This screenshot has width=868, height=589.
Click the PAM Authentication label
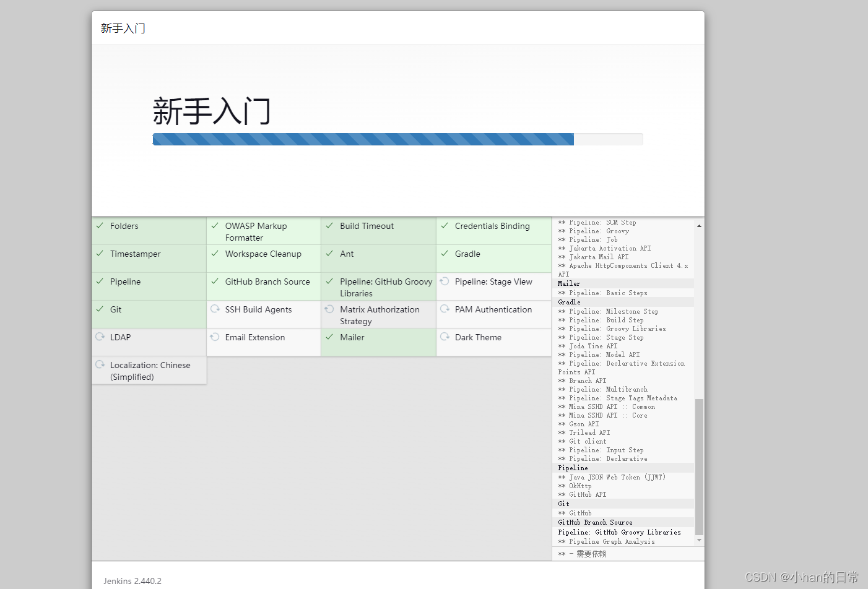click(493, 309)
